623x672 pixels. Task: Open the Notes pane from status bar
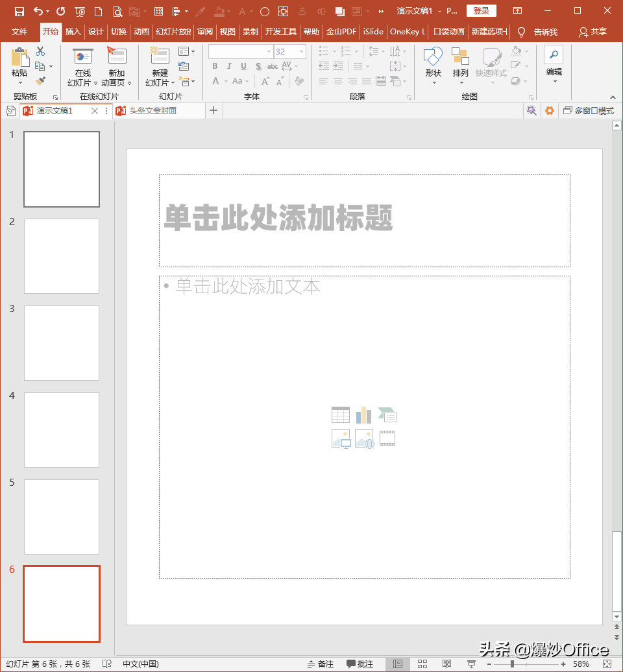click(321, 664)
